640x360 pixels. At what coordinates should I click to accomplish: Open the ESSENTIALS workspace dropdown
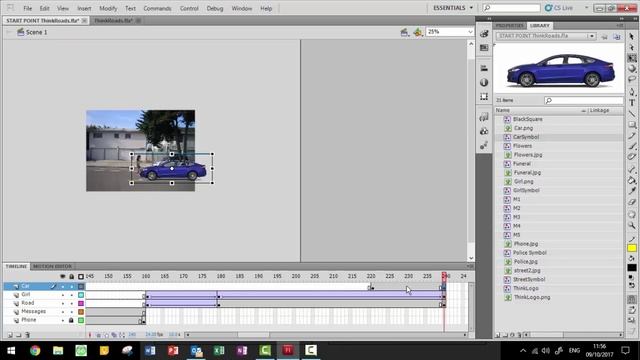pos(453,8)
